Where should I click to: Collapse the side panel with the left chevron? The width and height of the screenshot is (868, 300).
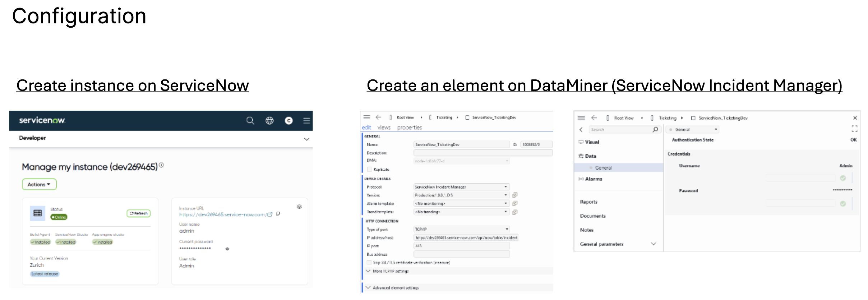pos(581,129)
